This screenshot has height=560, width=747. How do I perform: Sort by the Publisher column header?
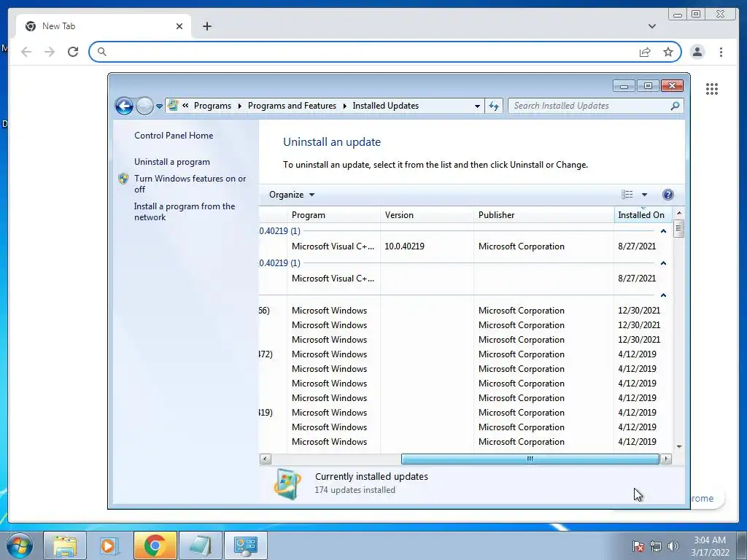tap(544, 215)
